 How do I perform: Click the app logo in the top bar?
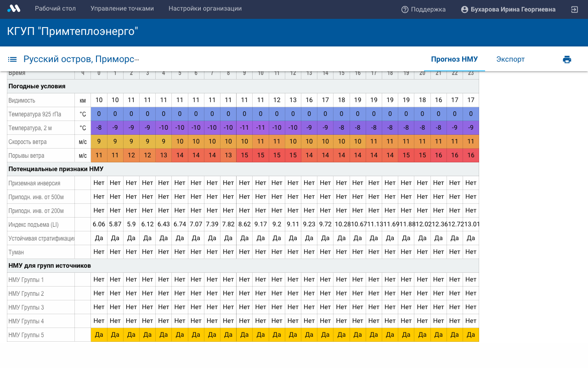(14, 9)
